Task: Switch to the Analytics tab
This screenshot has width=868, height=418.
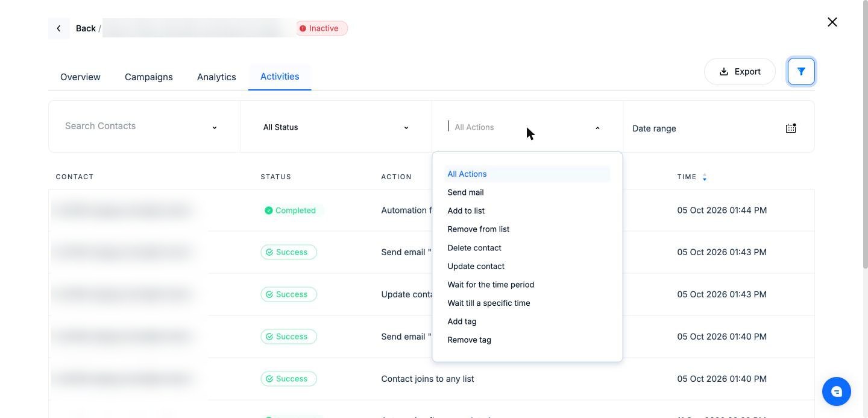Action: point(216,77)
